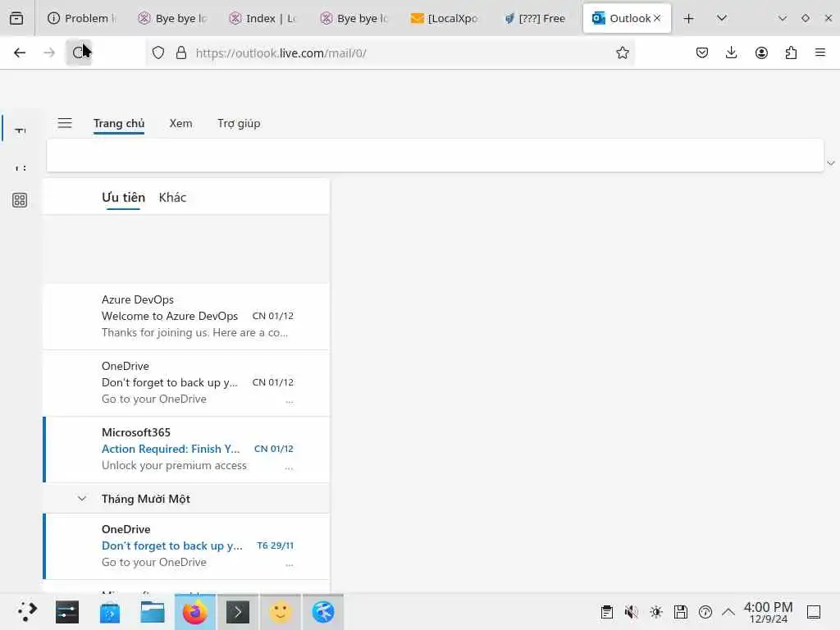The image size is (840, 630).
Task: Close the Outlook tab
Action: pyautogui.click(x=657, y=18)
